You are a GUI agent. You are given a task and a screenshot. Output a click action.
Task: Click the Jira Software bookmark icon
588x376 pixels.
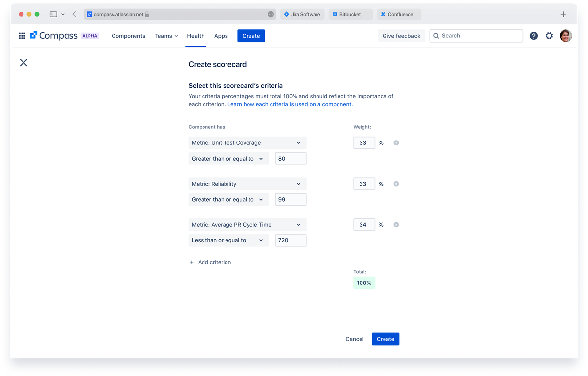(x=287, y=14)
